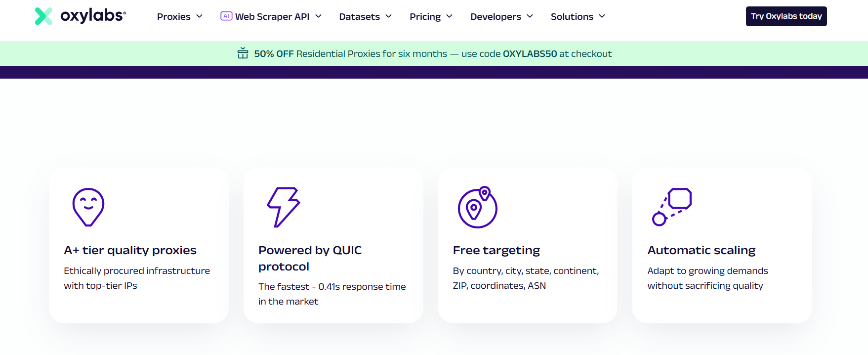The height and width of the screenshot is (355, 868).
Task: Select Web Scraper API in the navigation
Action: click(x=272, y=16)
